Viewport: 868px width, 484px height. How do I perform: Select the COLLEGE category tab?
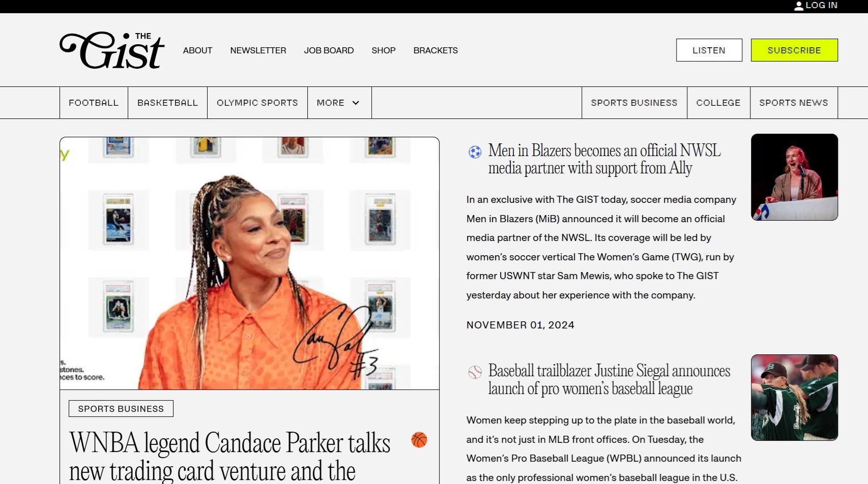718,103
